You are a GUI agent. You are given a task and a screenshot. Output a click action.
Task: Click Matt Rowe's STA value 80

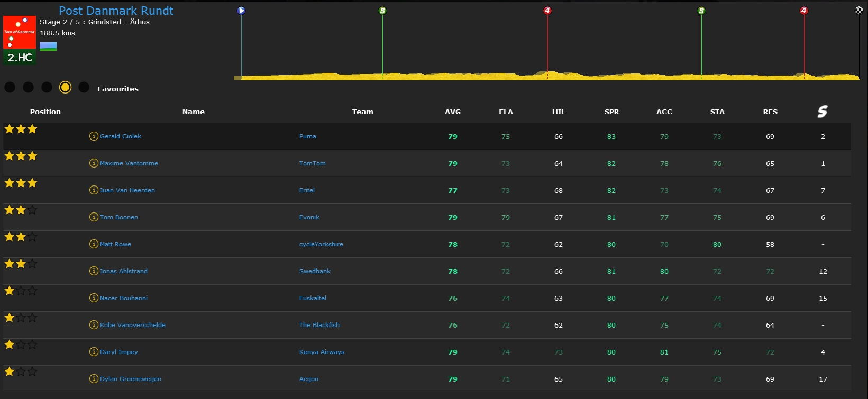coord(717,244)
